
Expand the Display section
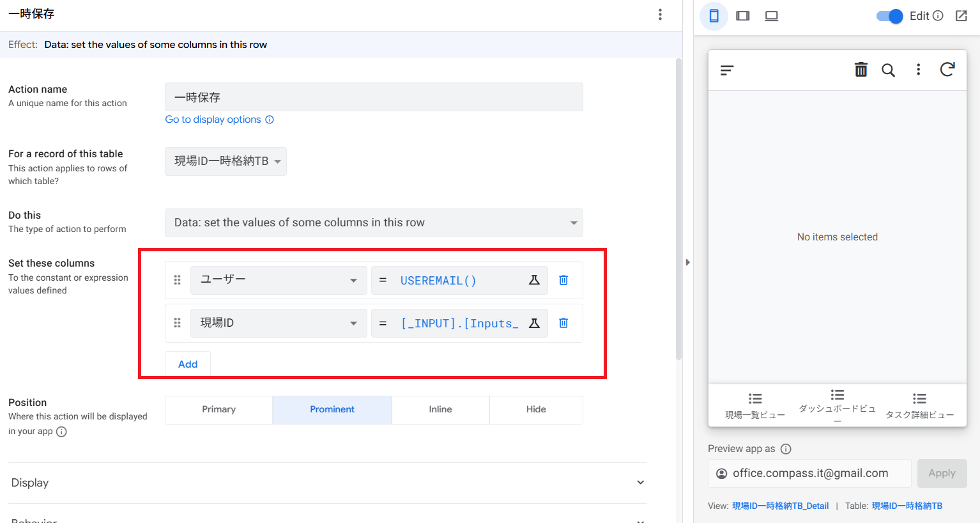(328, 483)
